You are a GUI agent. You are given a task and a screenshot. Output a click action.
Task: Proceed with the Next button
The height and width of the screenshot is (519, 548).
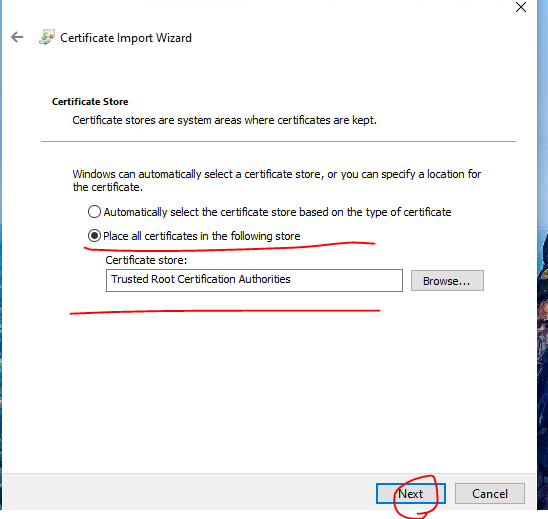pos(411,493)
